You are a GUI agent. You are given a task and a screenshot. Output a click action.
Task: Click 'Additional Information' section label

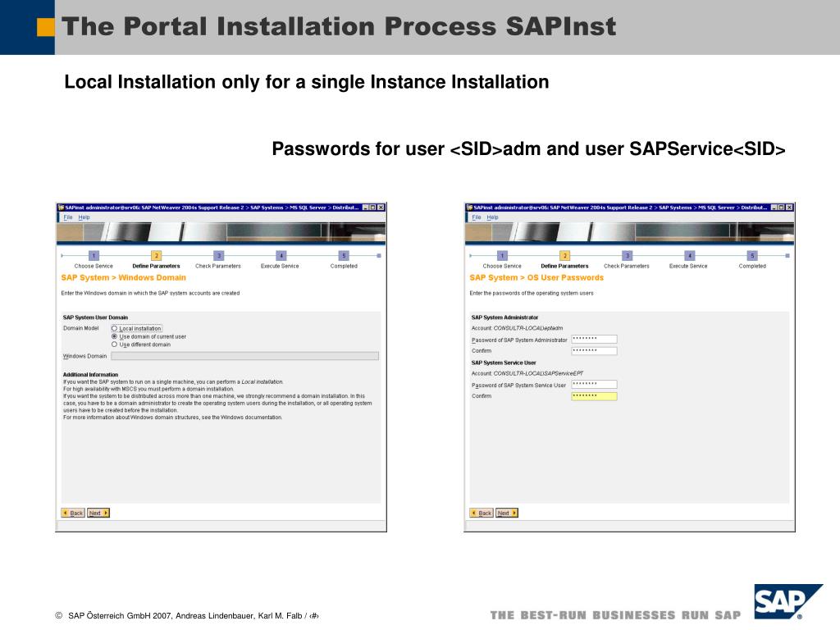90,374
